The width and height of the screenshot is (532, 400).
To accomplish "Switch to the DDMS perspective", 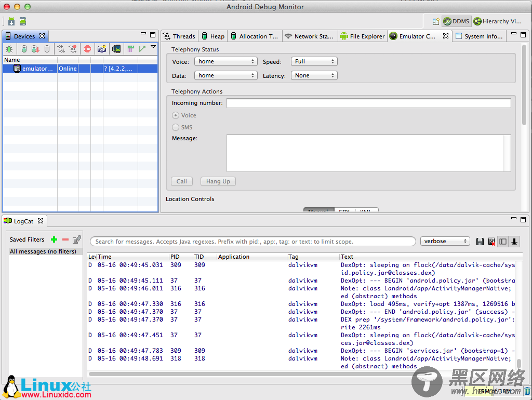I will [457, 21].
